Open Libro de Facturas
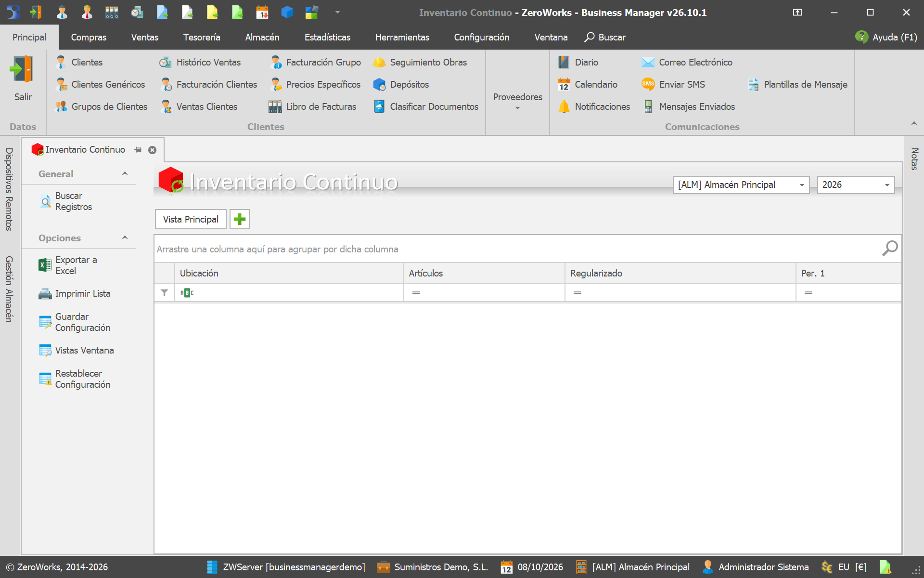Screen dimensions: 924x578 click(x=312, y=106)
